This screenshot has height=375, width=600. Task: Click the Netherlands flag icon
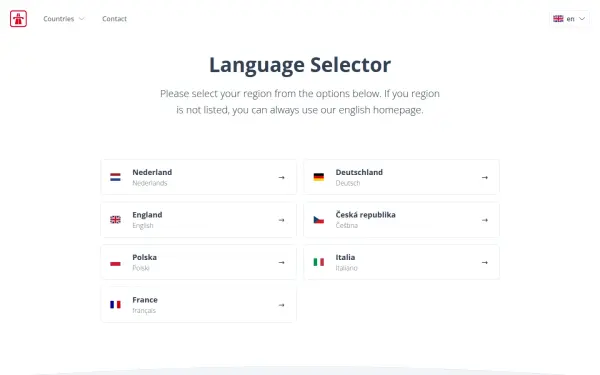[115, 177]
